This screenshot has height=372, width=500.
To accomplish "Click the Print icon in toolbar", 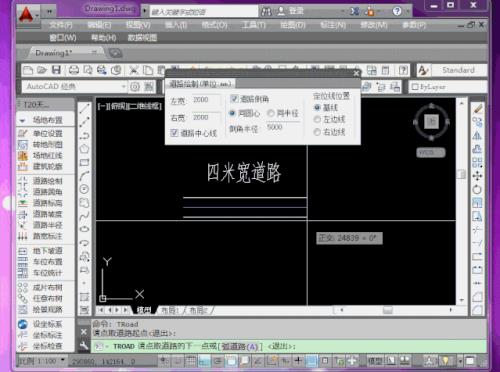I will (74, 70).
